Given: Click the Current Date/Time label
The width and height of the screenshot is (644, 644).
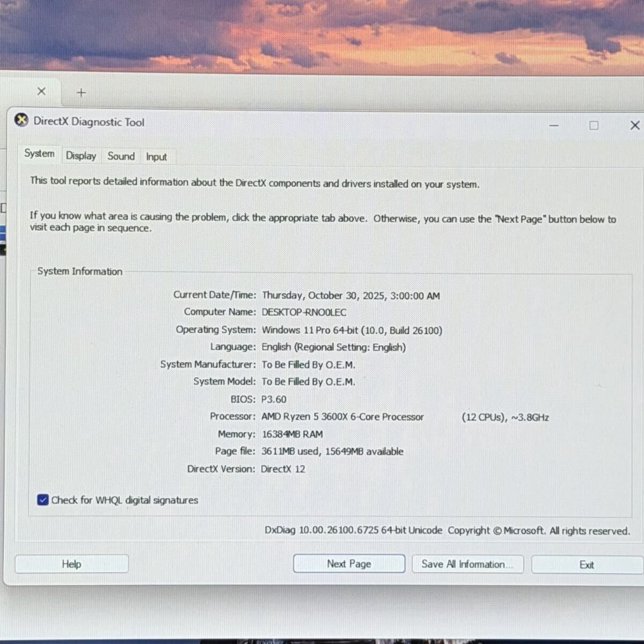Looking at the screenshot, I should click(215, 295).
